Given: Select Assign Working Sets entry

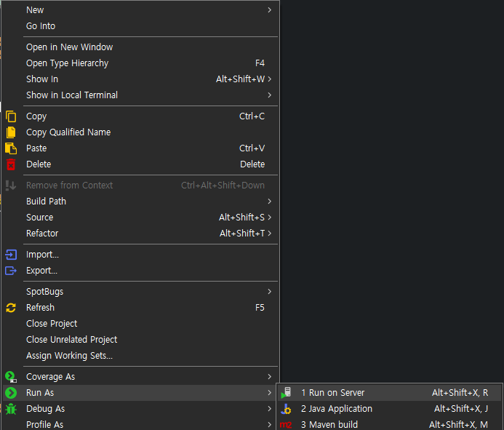Looking at the screenshot, I should pos(140,356).
